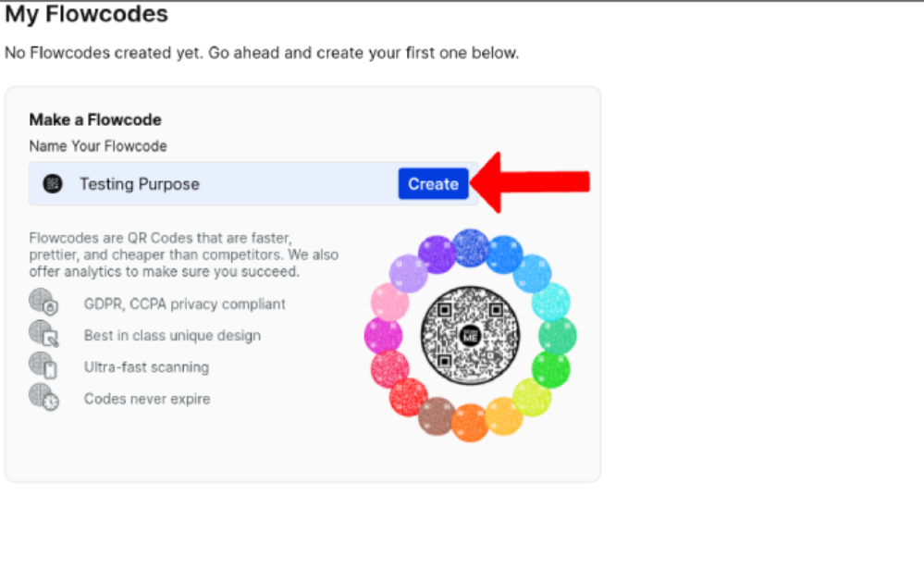The width and height of the screenshot is (924, 582).
Task: Click the GDPR privacy compliant lock icon
Action: [43, 302]
